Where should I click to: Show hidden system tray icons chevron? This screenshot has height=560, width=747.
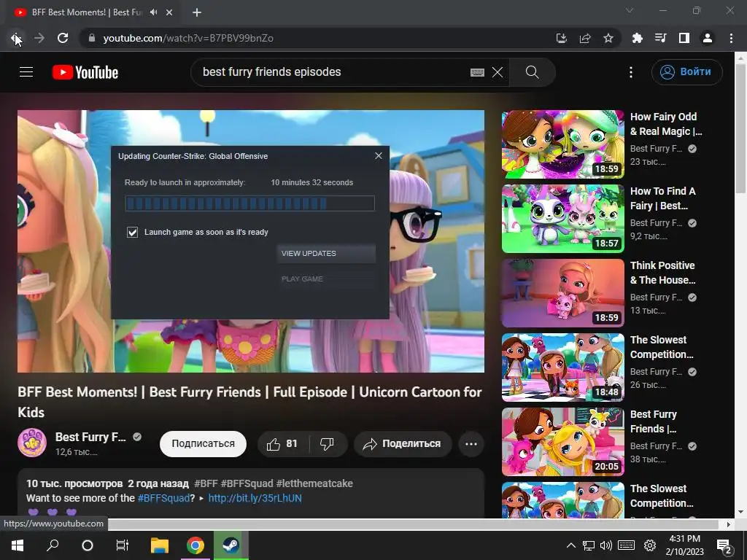pyautogui.click(x=570, y=545)
